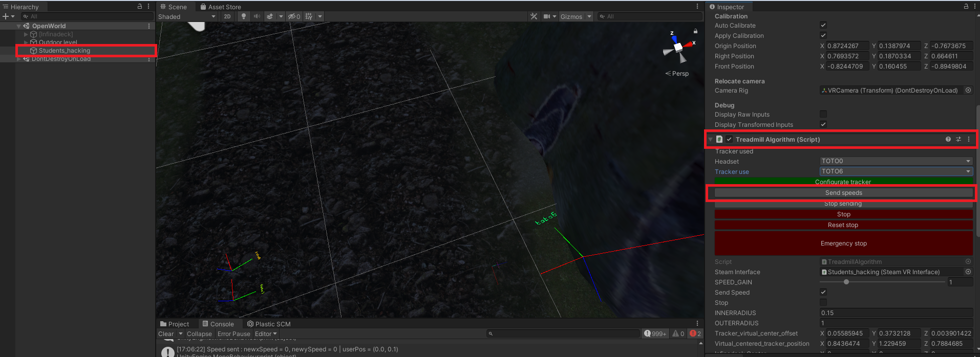The width and height of the screenshot is (980, 357).
Task: Toggle console warnings count 0
Action: click(678, 333)
